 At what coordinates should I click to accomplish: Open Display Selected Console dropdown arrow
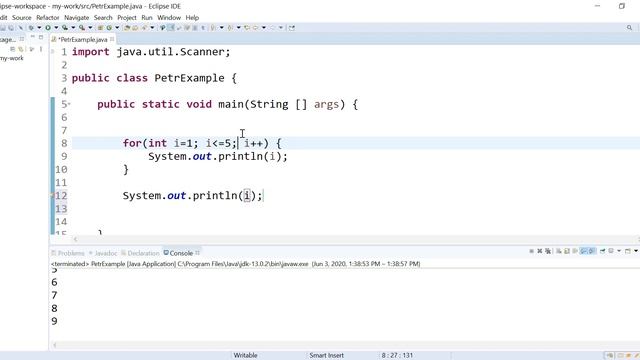[x=619, y=251]
